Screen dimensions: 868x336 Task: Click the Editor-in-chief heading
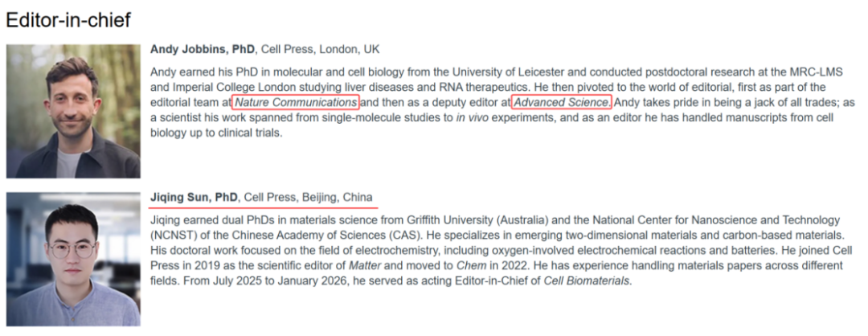coord(68,20)
